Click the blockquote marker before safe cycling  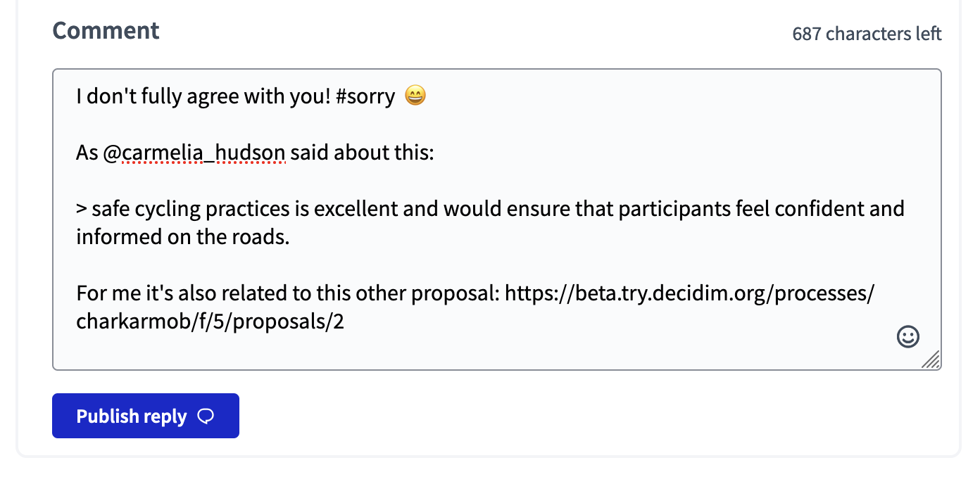[80, 208]
